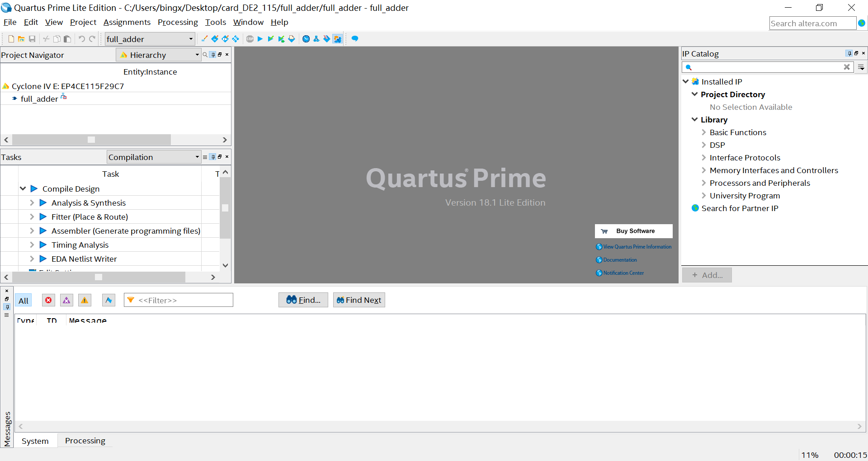This screenshot has height=461, width=868.
Task: Click the Open file folder icon
Action: pos(21,39)
